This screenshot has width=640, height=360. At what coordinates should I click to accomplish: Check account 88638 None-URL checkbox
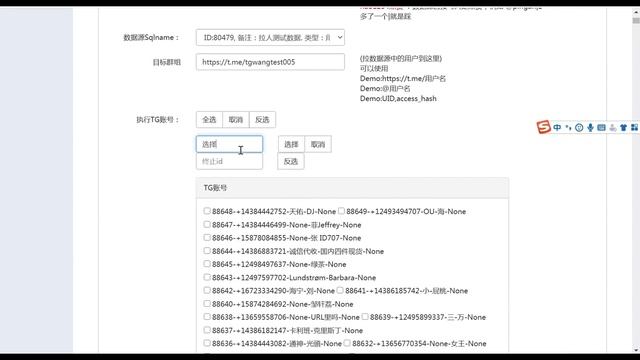pyautogui.click(x=207, y=317)
